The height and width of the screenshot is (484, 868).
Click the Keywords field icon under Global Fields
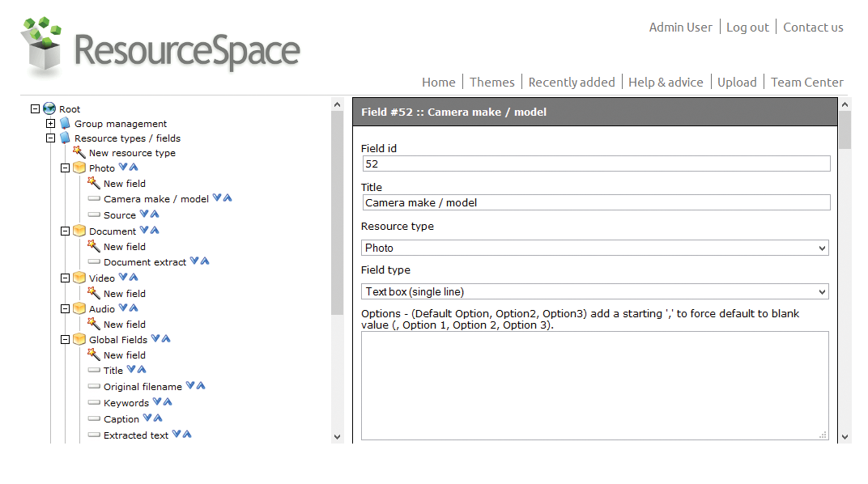[x=93, y=402]
